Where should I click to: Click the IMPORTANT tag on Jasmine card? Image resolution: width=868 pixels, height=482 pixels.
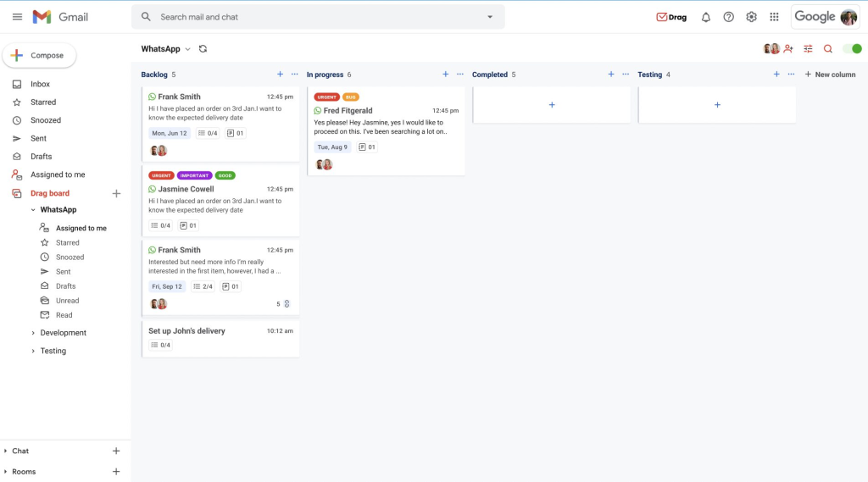pyautogui.click(x=194, y=175)
